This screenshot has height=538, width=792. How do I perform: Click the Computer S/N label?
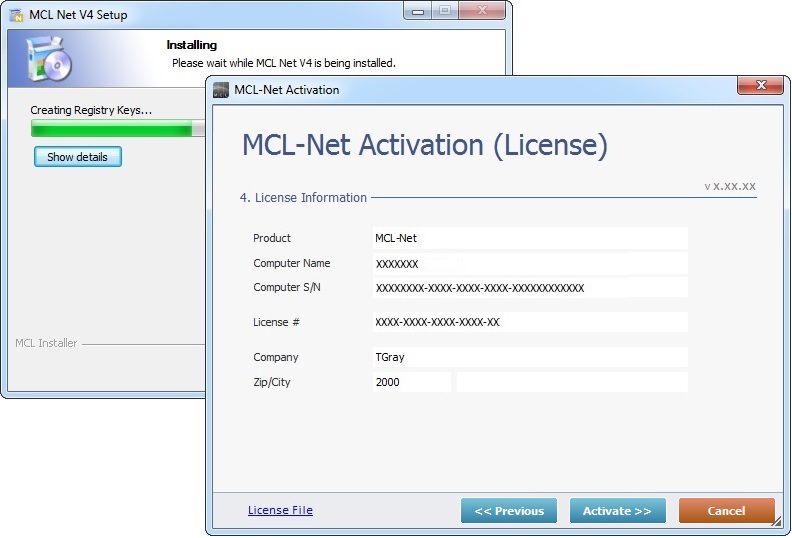(x=286, y=287)
